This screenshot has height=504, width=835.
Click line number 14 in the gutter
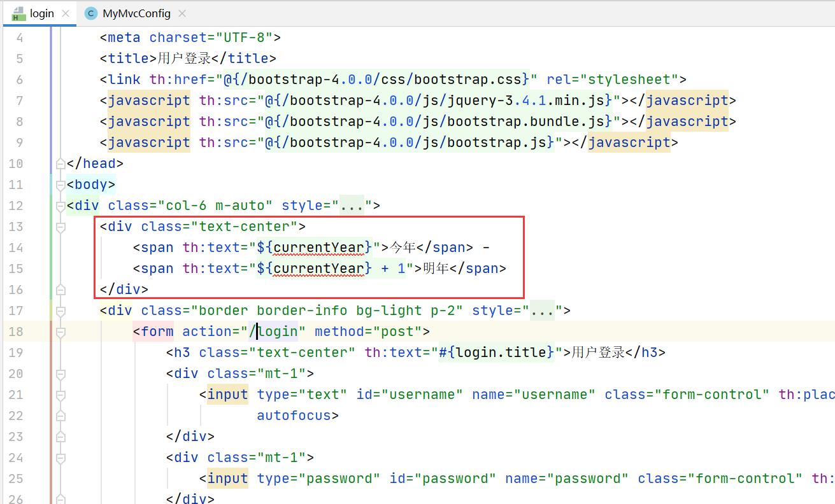click(16, 248)
